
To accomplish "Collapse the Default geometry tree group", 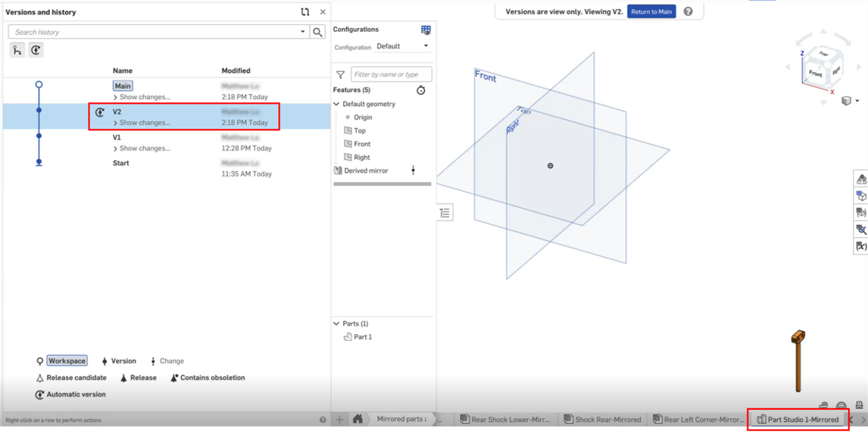I will coord(337,104).
